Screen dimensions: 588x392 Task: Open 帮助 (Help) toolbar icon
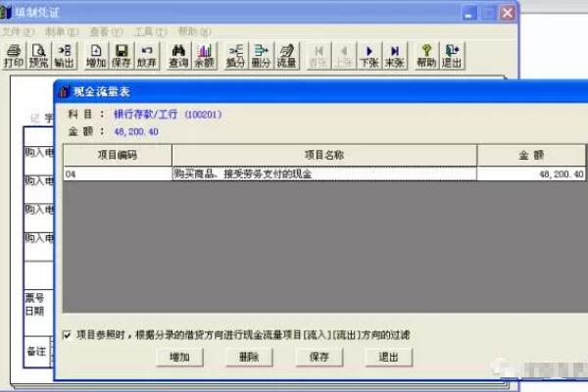pyautogui.click(x=425, y=55)
